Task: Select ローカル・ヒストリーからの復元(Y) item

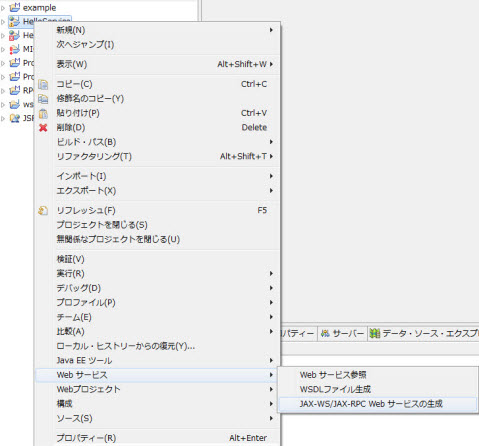Action: [x=157, y=346]
